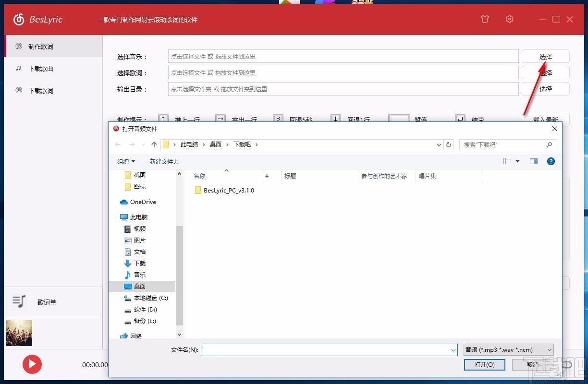Start playback with red play button
This screenshot has height=384, width=588.
pos(32,364)
